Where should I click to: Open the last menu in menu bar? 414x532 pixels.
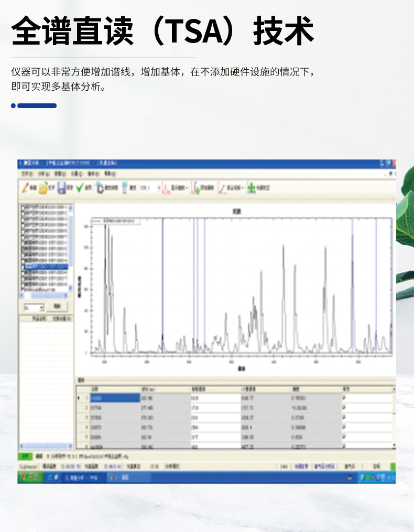(x=110, y=174)
